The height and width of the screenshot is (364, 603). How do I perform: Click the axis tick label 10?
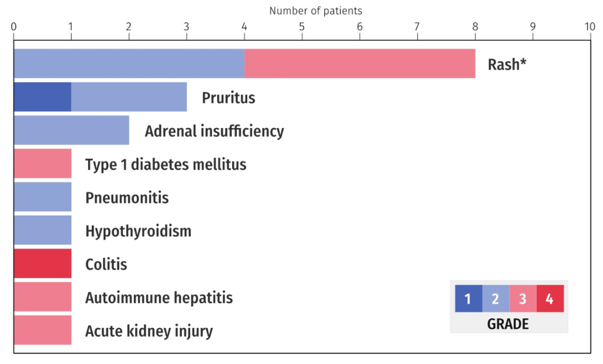(590, 26)
